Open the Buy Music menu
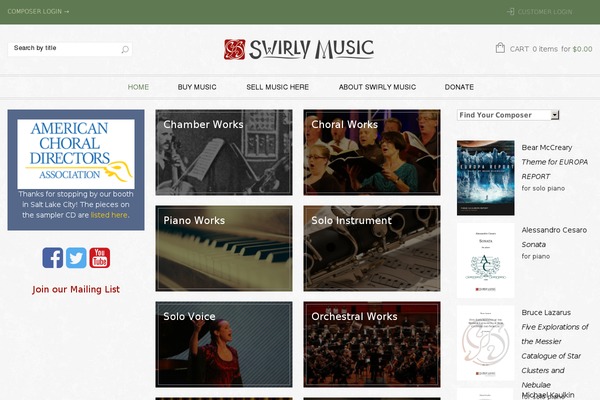This screenshot has height=400, width=600. click(x=197, y=87)
